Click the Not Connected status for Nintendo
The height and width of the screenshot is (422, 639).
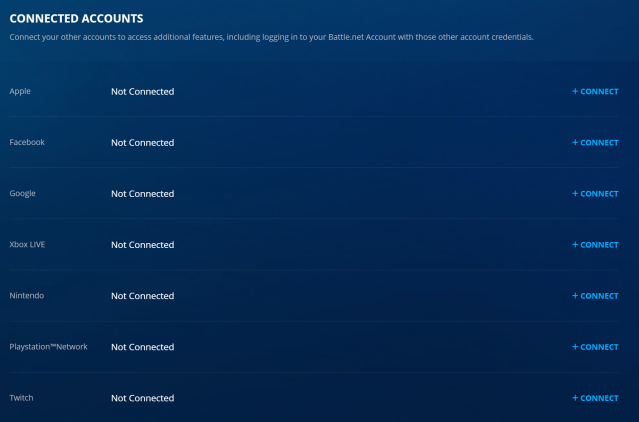point(143,296)
